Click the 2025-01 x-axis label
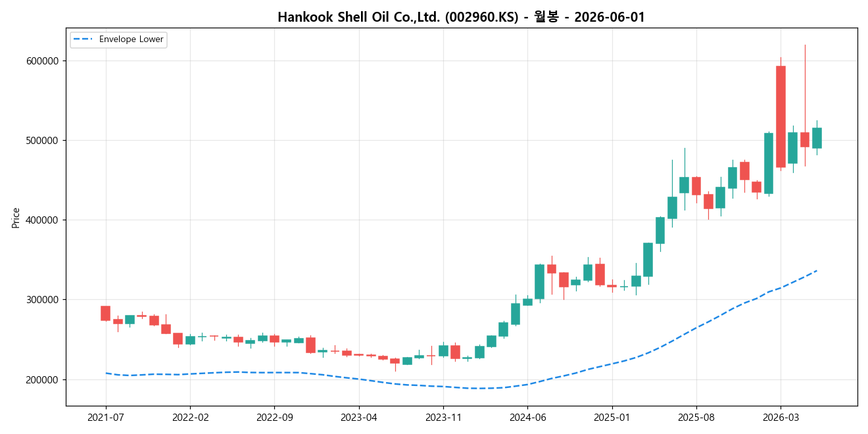 612,417
